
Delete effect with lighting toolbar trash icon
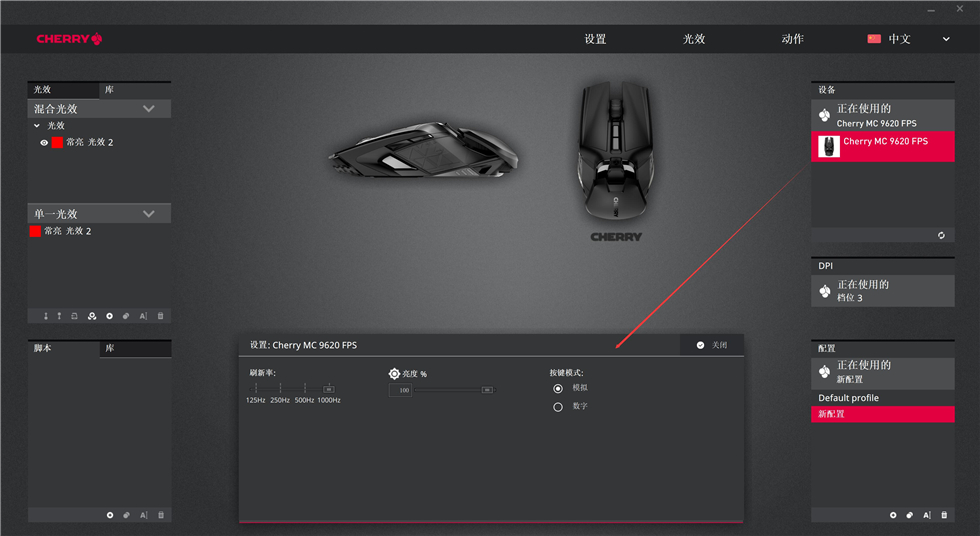click(161, 316)
